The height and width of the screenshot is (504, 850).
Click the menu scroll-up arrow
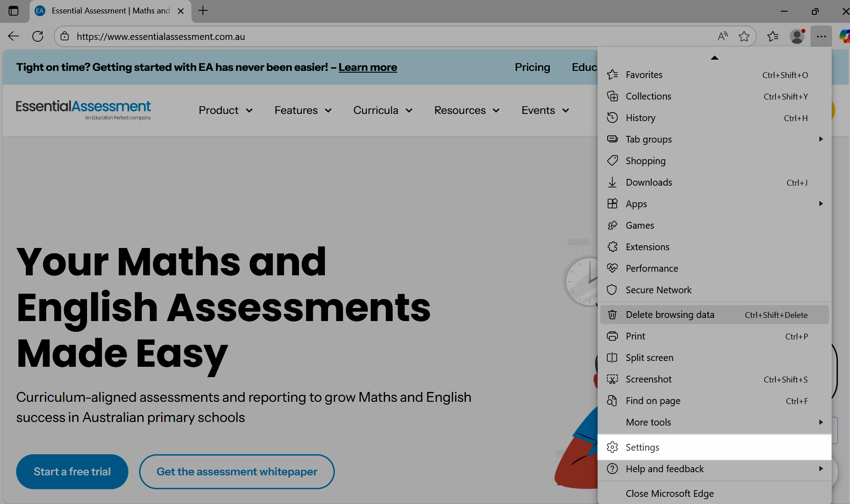coord(714,57)
